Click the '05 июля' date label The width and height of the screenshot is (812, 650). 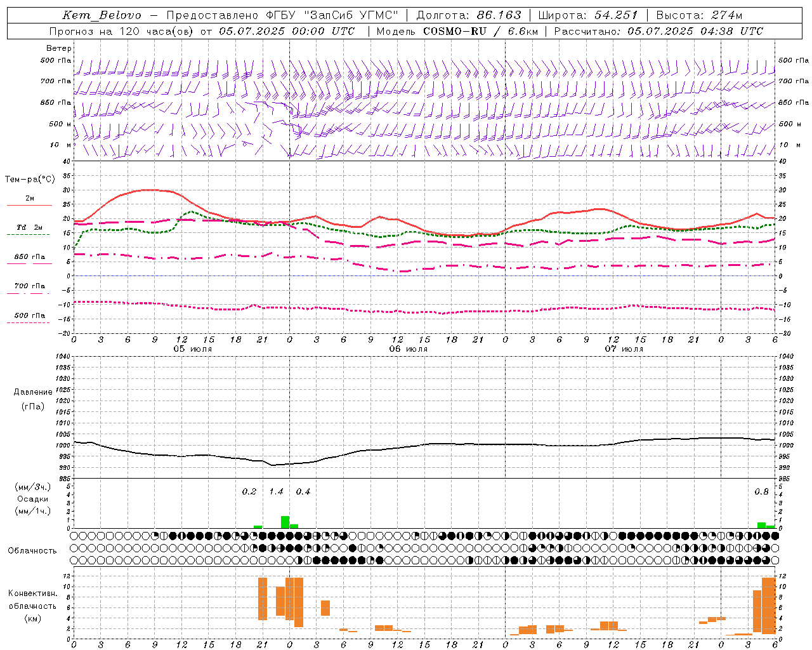(x=193, y=349)
